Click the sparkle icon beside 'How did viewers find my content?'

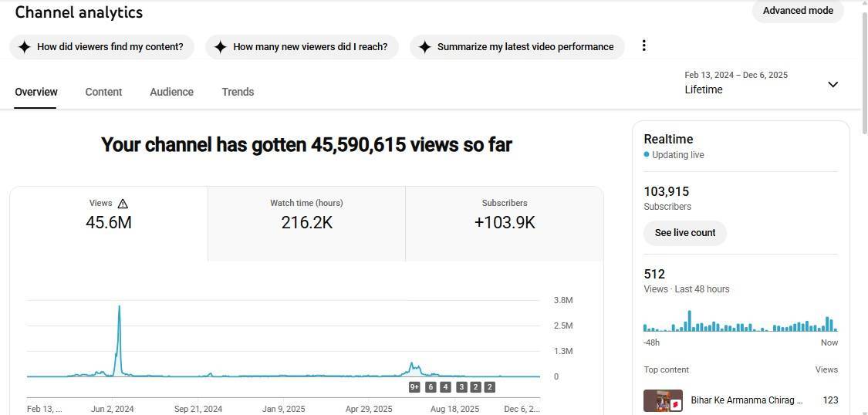tap(24, 47)
